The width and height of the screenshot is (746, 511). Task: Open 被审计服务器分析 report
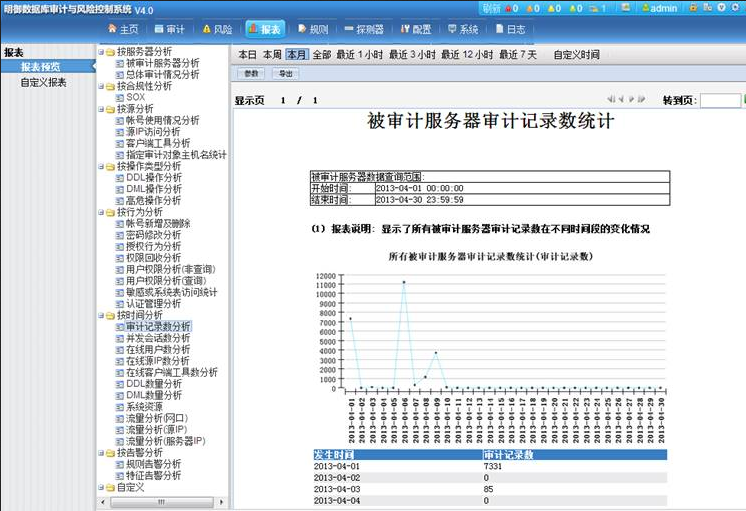point(163,63)
